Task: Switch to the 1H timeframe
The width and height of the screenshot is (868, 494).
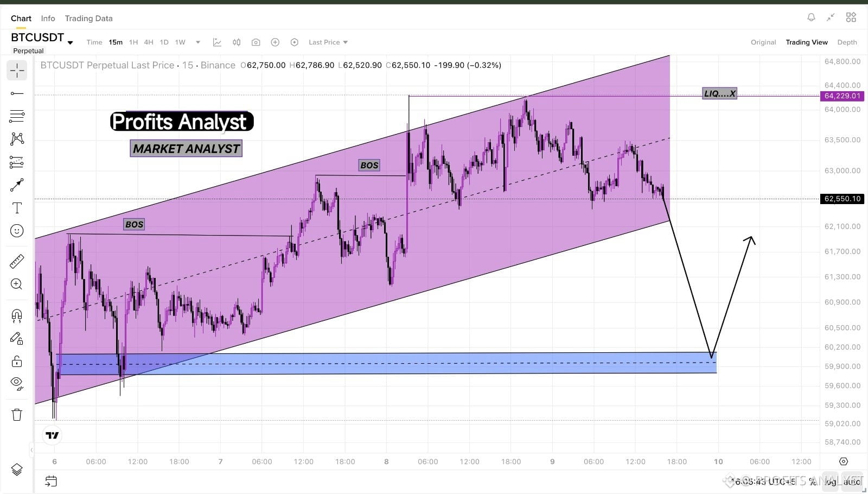Action: 133,42
